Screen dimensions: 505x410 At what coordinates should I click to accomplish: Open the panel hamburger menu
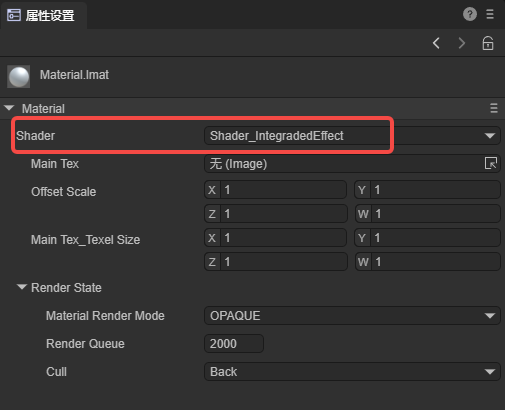[490, 14]
